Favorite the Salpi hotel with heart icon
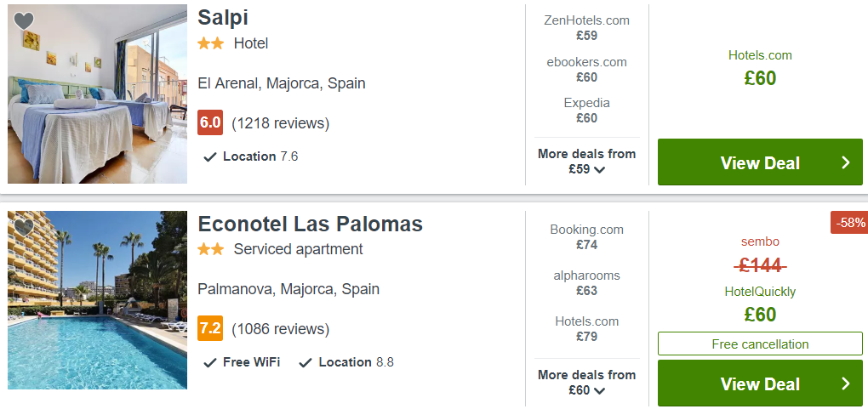 24,21
